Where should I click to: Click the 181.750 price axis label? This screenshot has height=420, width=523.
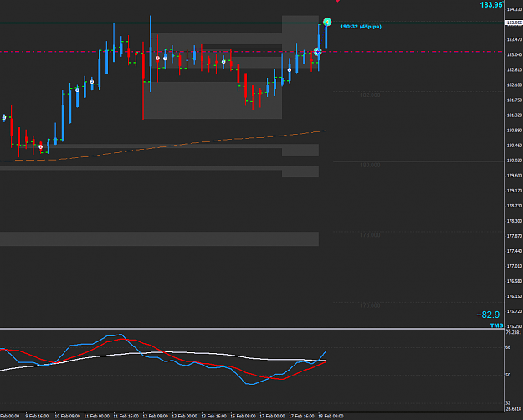click(x=515, y=100)
